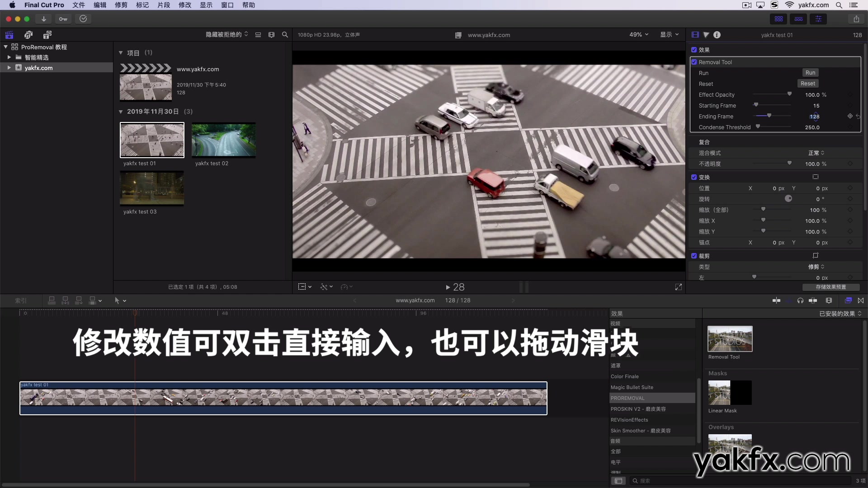Open the 混合模式 blend mode dropdown
The height and width of the screenshot is (488, 868).
[816, 153]
